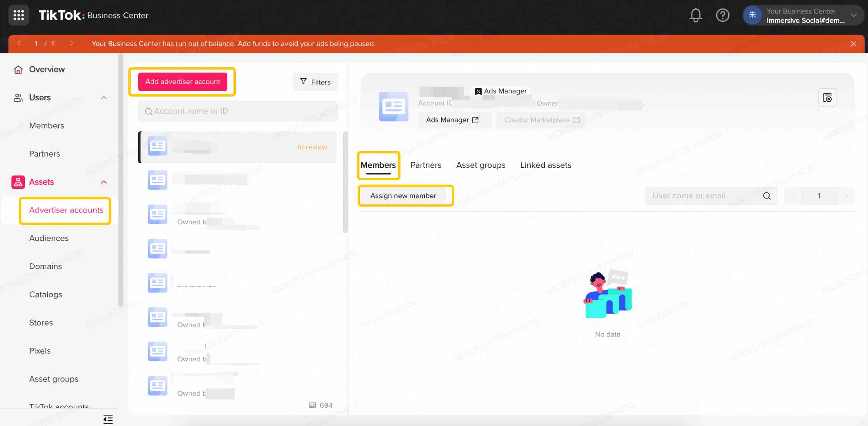Click the Overview home icon

[x=18, y=69]
